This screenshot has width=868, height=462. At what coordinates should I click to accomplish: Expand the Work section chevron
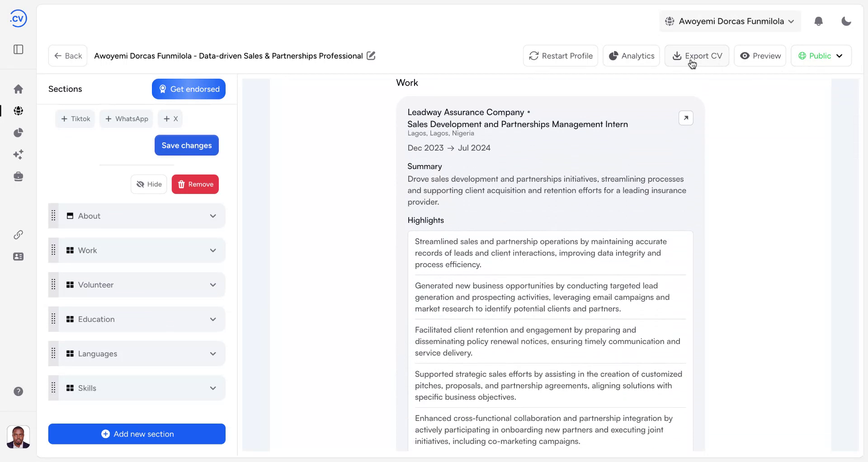(213, 250)
